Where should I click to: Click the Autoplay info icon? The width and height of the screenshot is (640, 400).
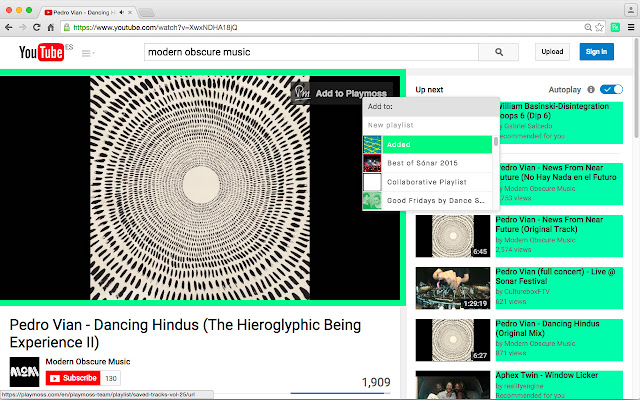591,89
